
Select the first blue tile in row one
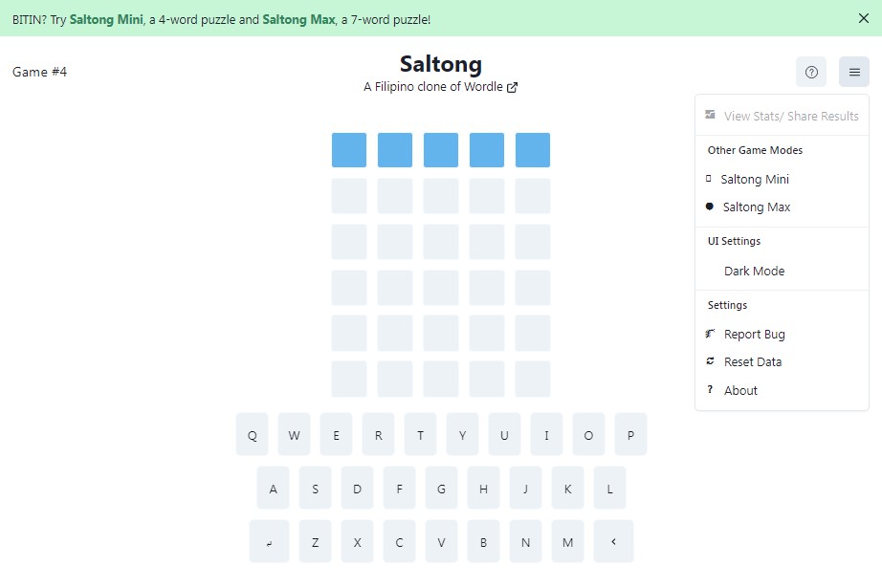point(348,150)
